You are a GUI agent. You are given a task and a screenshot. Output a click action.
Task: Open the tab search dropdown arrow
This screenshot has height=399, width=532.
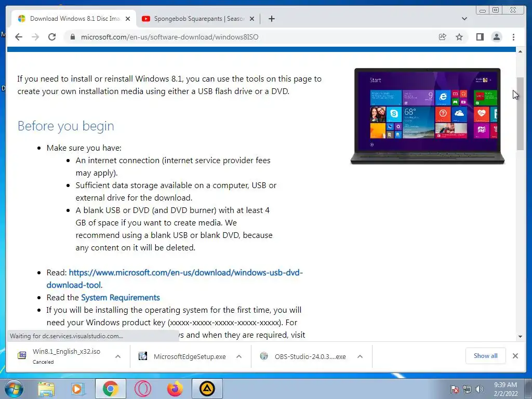[464, 19]
